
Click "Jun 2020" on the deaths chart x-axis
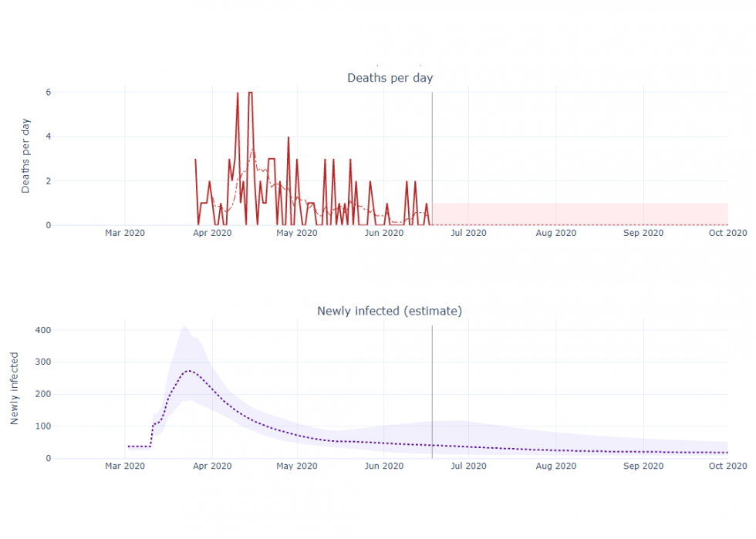pyautogui.click(x=383, y=233)
